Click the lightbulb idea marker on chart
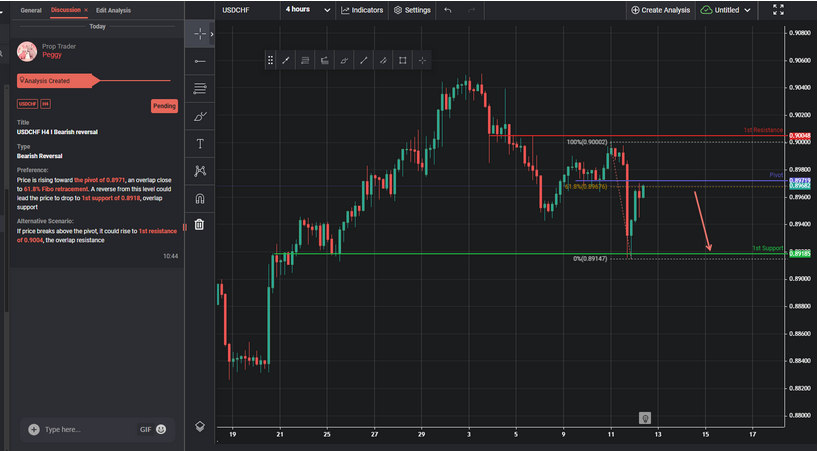Screen dimensions: 818x451 click(x=645, y=418)
